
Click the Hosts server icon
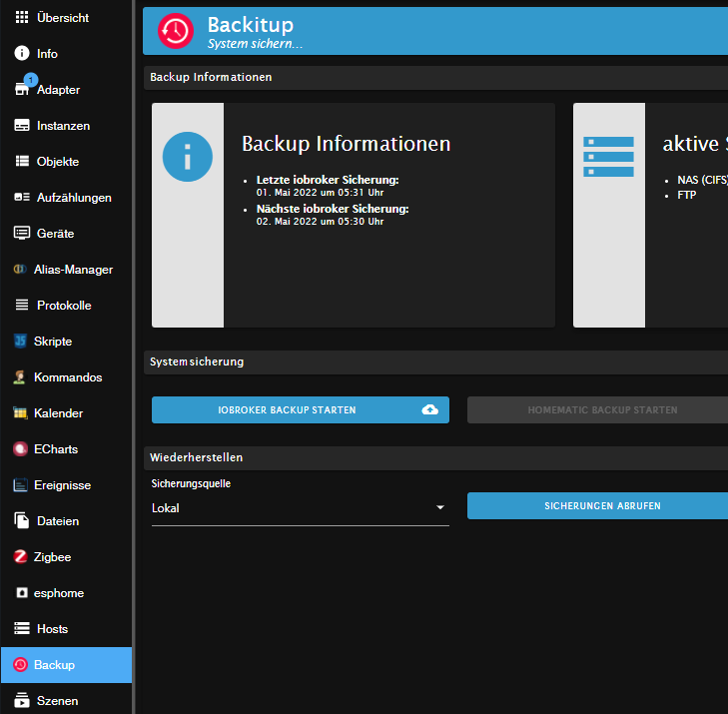point(22,628)
